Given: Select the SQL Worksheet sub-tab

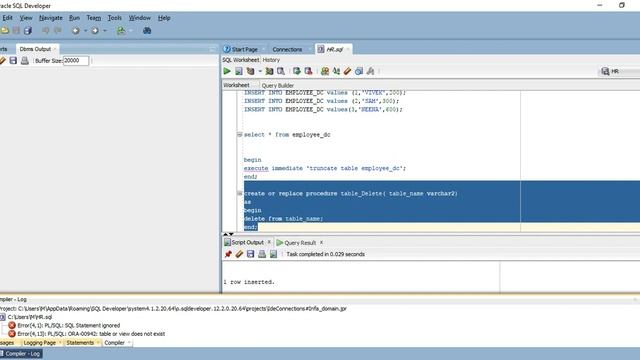Looking at the screenshot, I should pos(240,60).
